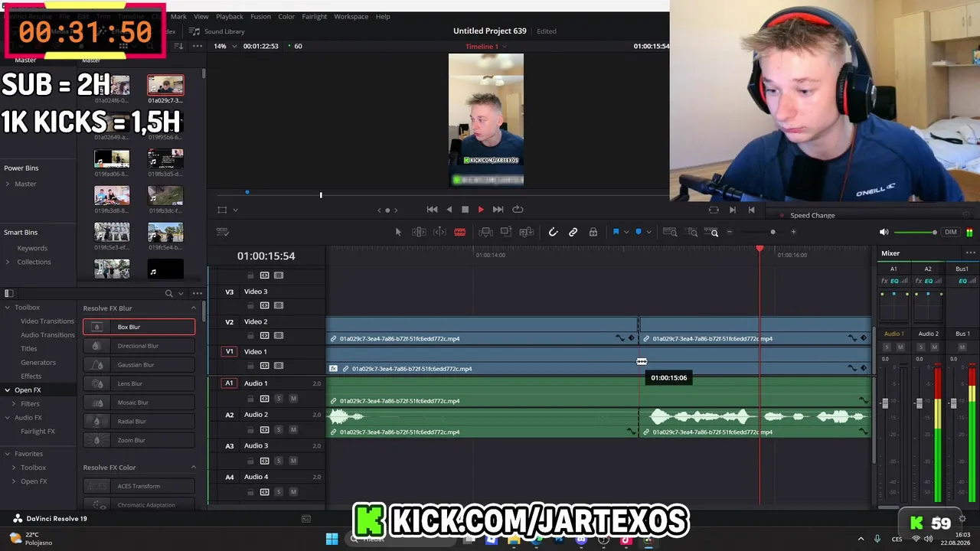This screenshot has height=551, width=980.
Task: Open the effects library search icon
Action: point(169,293)
